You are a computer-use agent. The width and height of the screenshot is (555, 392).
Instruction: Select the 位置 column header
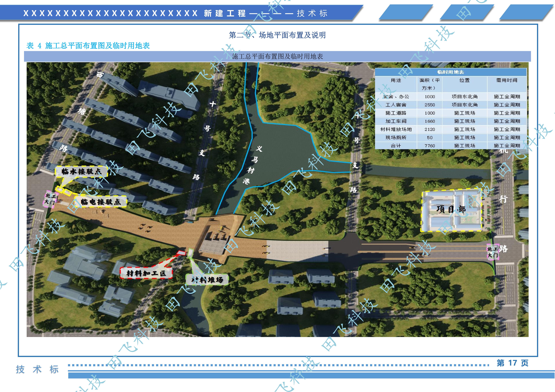465,80
